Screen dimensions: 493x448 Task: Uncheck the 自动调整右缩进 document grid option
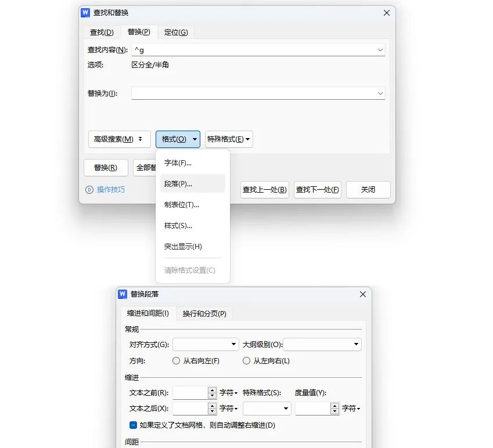tap(133, 424)
